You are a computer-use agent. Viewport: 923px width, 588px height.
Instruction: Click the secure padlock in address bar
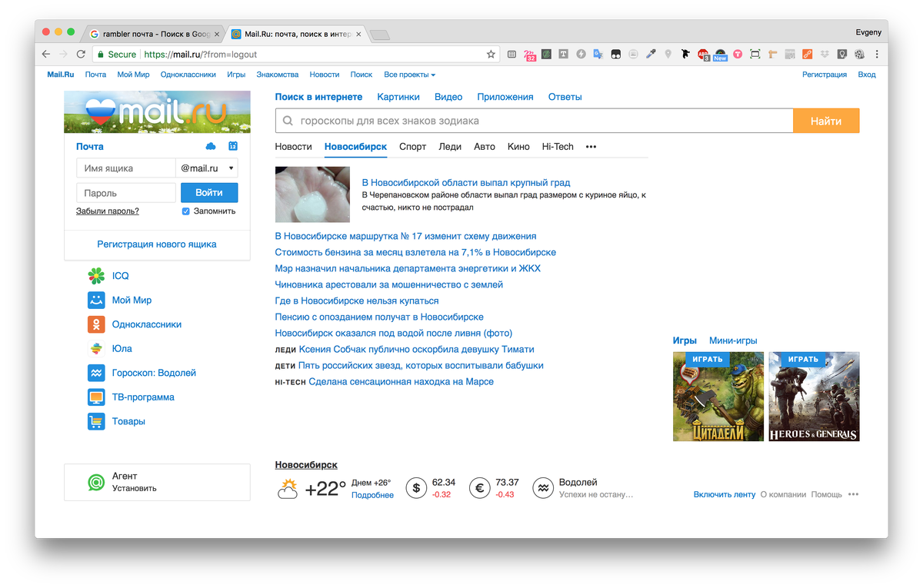(x=99, y=55)
